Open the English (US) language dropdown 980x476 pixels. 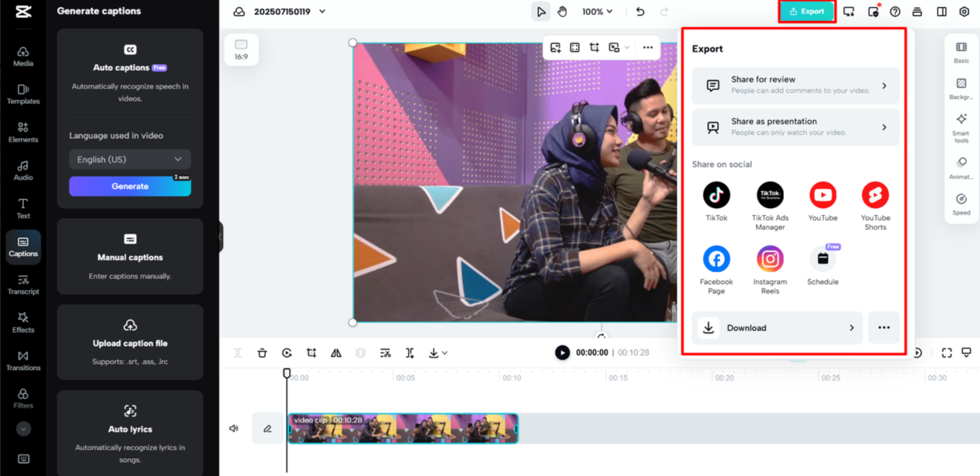pyautogui.click(x=130, y=159)
